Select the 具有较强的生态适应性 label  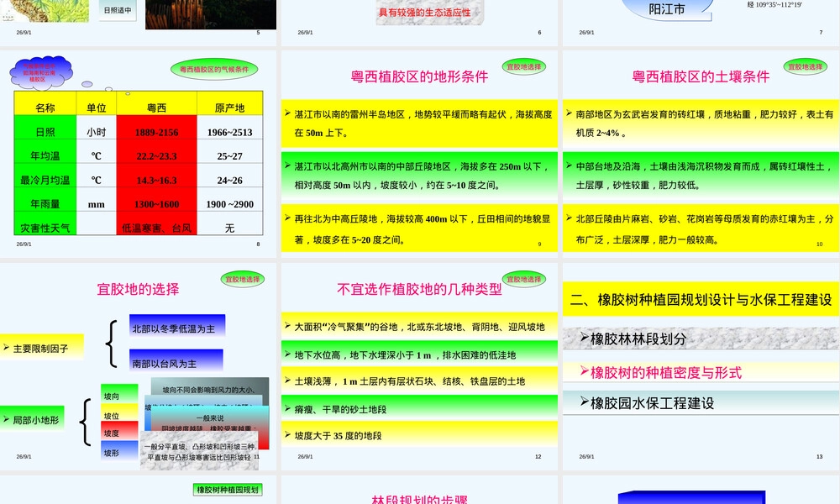click(x=425, y=12)
